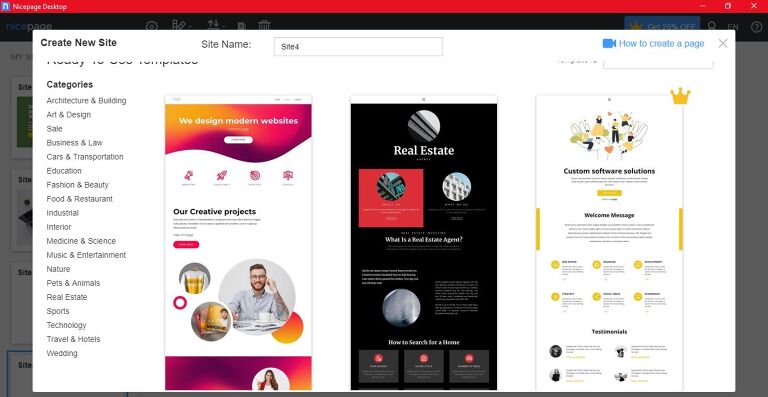Select 'We design modern websites' template
The height and width of the screenshot is (397, 768).
(x=238, y=243)
